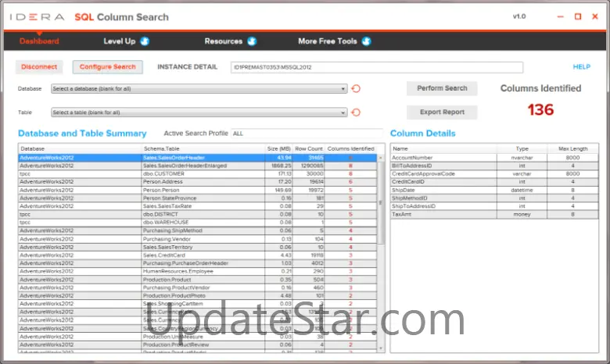The height and width of the screenshot is (364, 610).
Task: Select the Production.Product row
Action: (198, 280)
